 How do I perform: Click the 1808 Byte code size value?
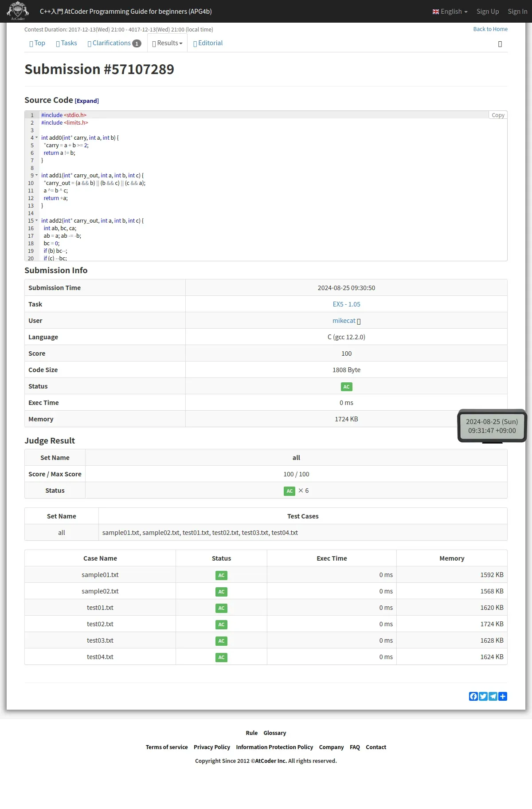point(346,370)
